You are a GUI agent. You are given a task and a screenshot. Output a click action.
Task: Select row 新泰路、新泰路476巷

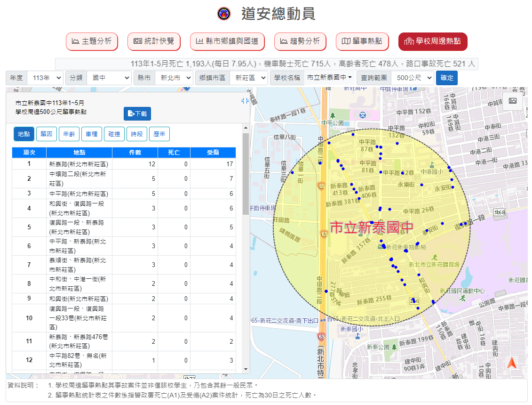tap(124, 341)
